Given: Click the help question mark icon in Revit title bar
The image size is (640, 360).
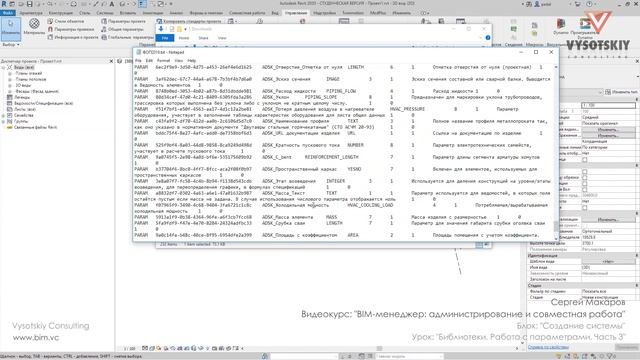Looking at the screenshot, I should [589, 4].
